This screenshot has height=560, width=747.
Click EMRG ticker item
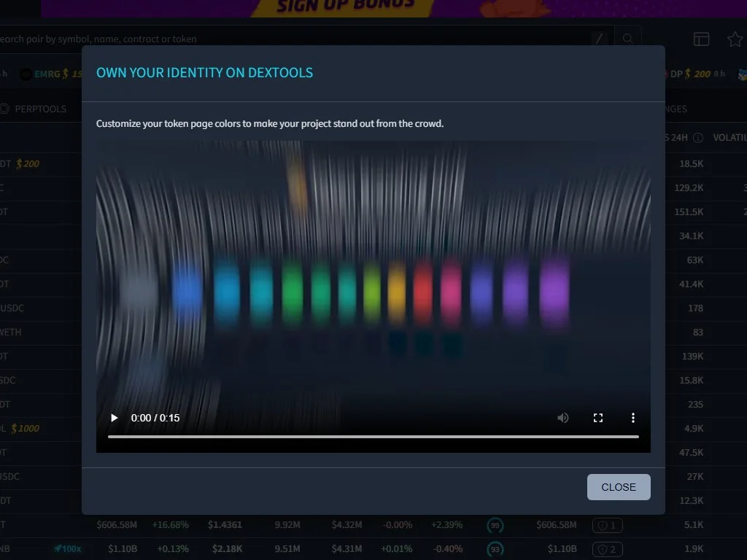coord(51,74)
